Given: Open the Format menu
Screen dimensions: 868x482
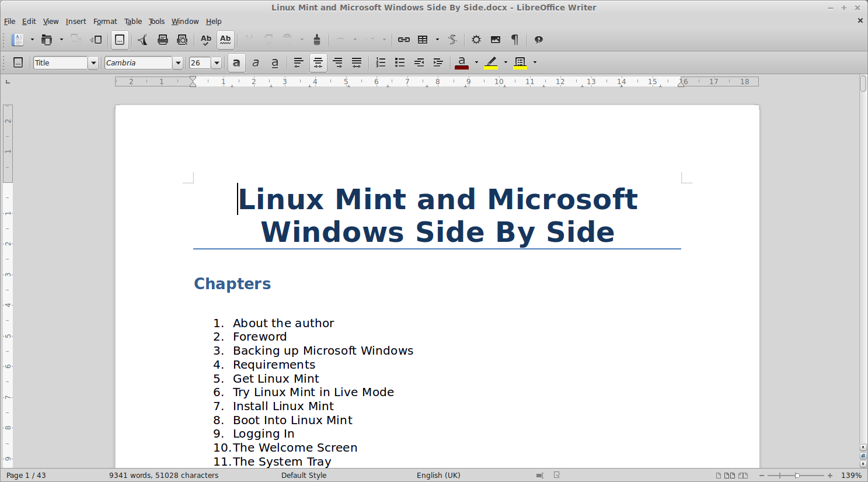Looking at the screenshot, I should point(105,22).
